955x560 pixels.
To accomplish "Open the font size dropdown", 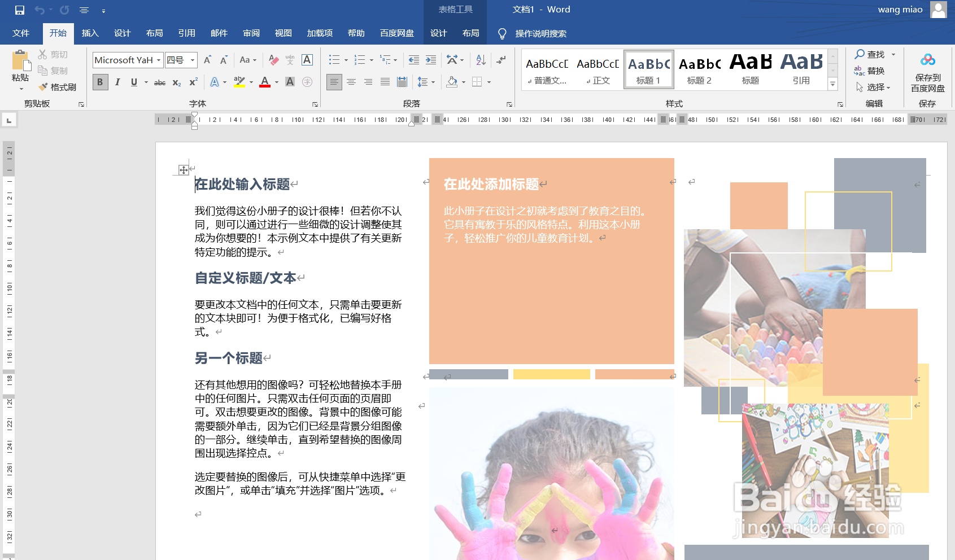I will pyautogui.click(x=193, y=60).
